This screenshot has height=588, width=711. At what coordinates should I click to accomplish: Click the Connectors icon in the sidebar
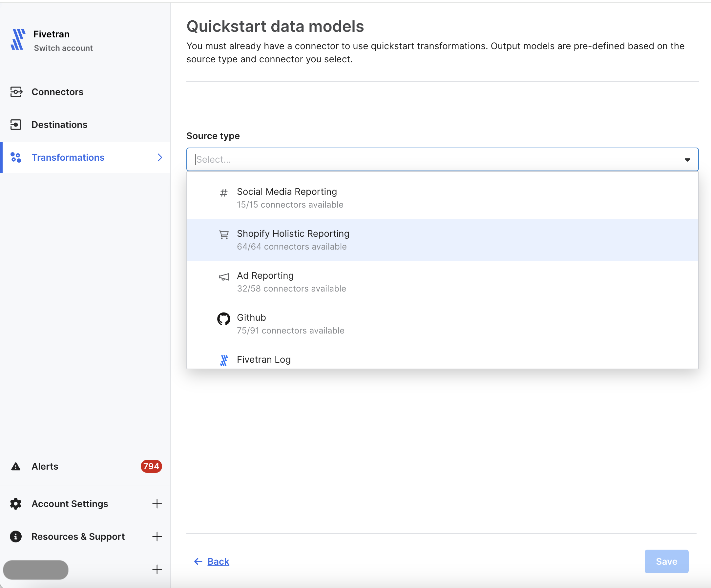16,92
